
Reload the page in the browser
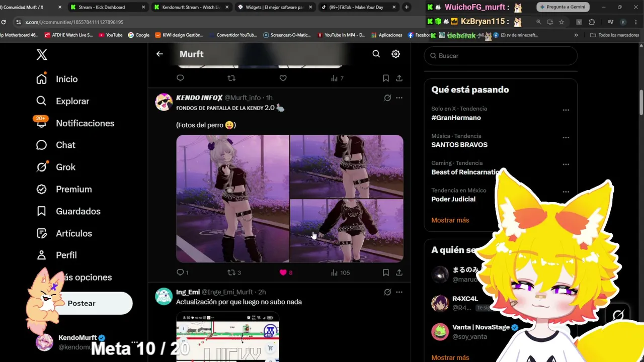coord(4,22)
